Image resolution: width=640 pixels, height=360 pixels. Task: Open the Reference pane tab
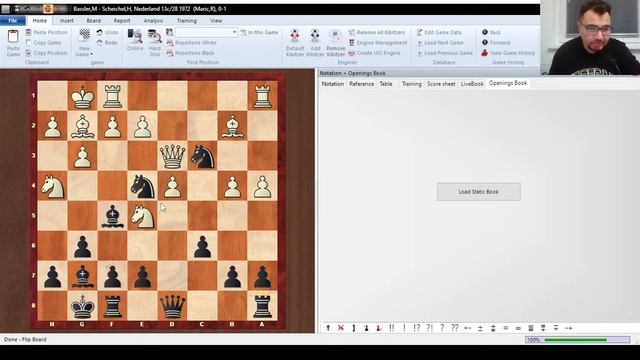pos(361,84)
